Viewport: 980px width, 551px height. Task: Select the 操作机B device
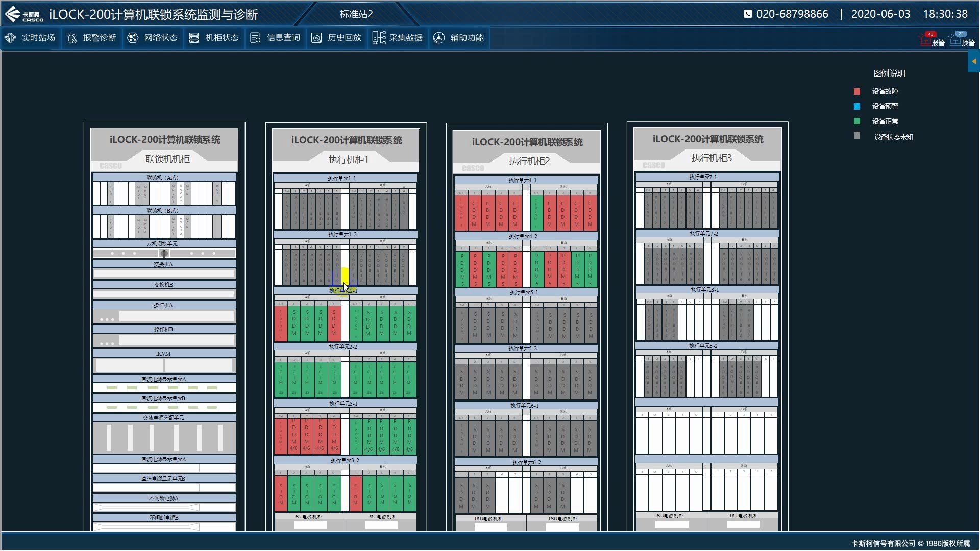click(164, 341)
